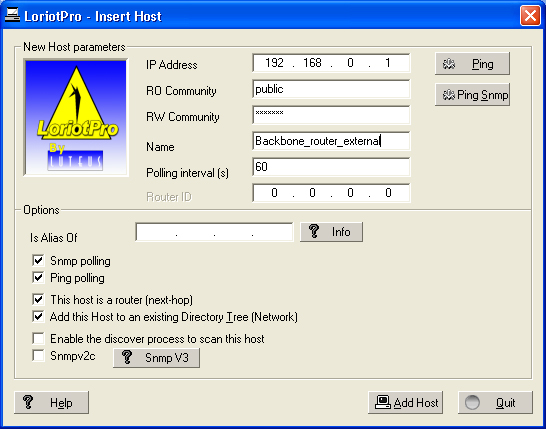Toggle 'Add this Host to an existing Directory Tree'

(x=38, y=317)
